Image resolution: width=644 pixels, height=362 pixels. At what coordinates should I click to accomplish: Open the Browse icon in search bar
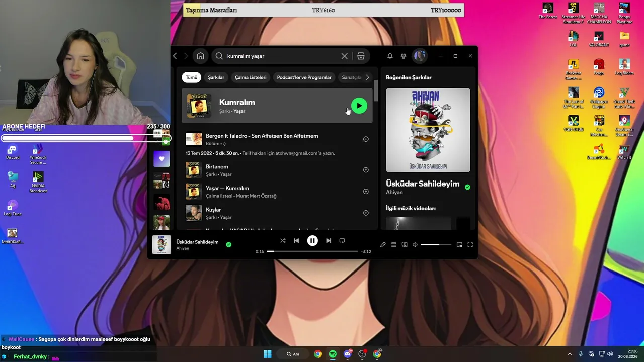coord(361,56)
